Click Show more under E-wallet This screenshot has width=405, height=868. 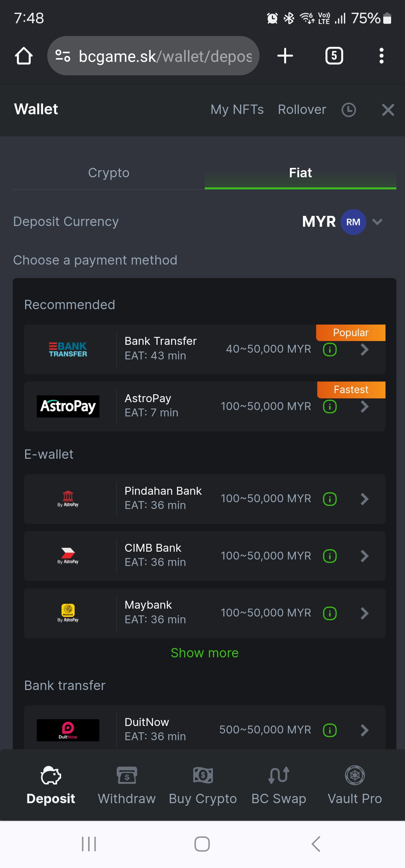(x=205, y=653)
